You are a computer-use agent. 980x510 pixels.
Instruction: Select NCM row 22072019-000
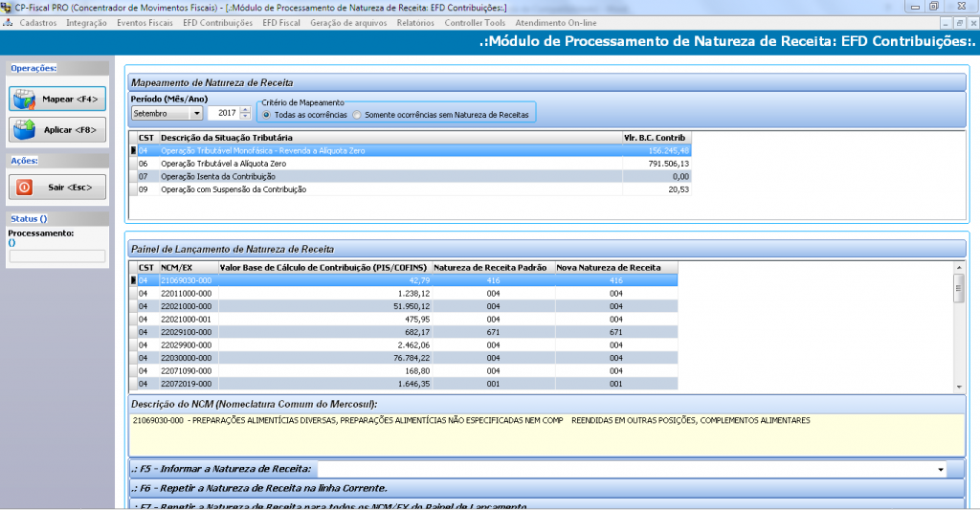404,384
